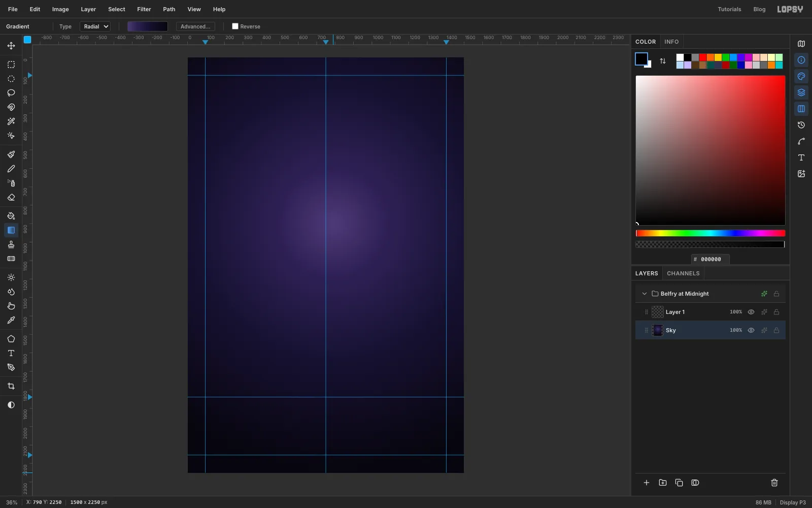Select the Magic Wand tool
Screen dimensions: 812x508
(x=11, y=121)
